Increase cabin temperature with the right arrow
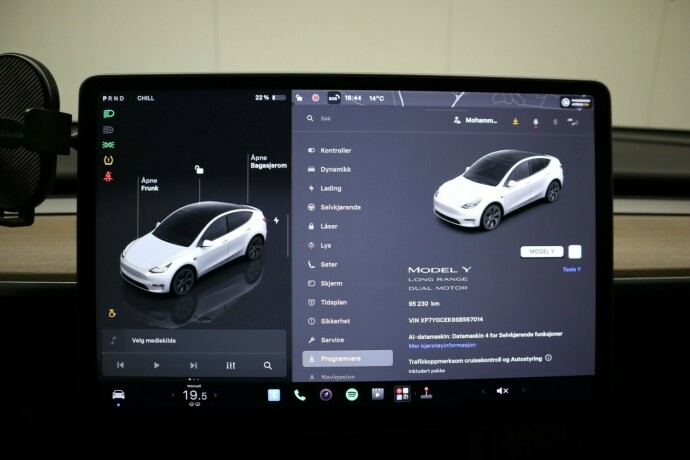The width and height of the screenshot is (690, 460). [x=216, y=395]
